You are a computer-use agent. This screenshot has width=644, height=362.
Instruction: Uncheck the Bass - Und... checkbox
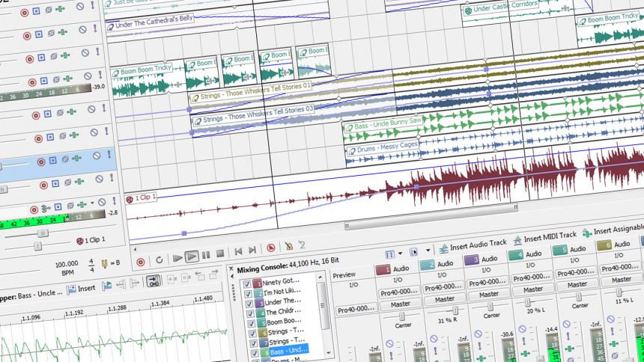point(256,353)
